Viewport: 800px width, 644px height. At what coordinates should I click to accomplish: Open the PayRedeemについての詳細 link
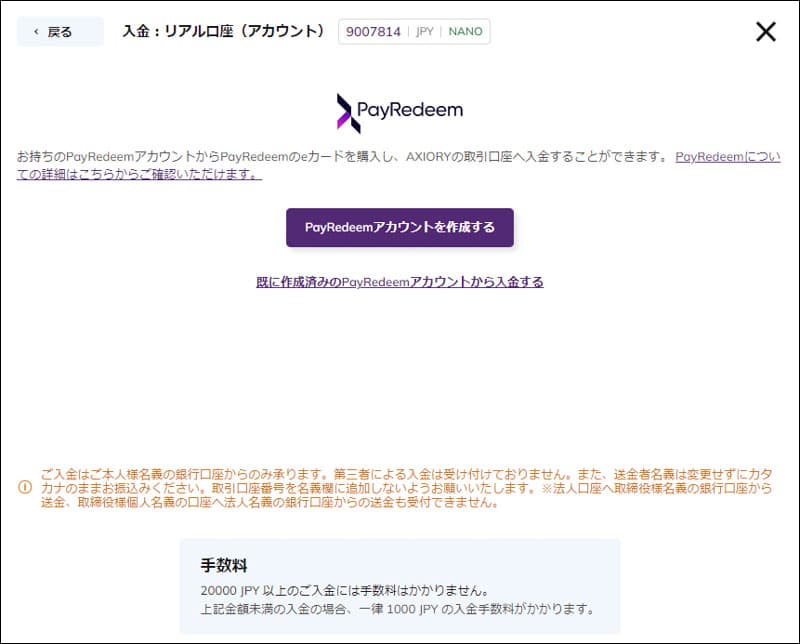[x=727, y=157]
